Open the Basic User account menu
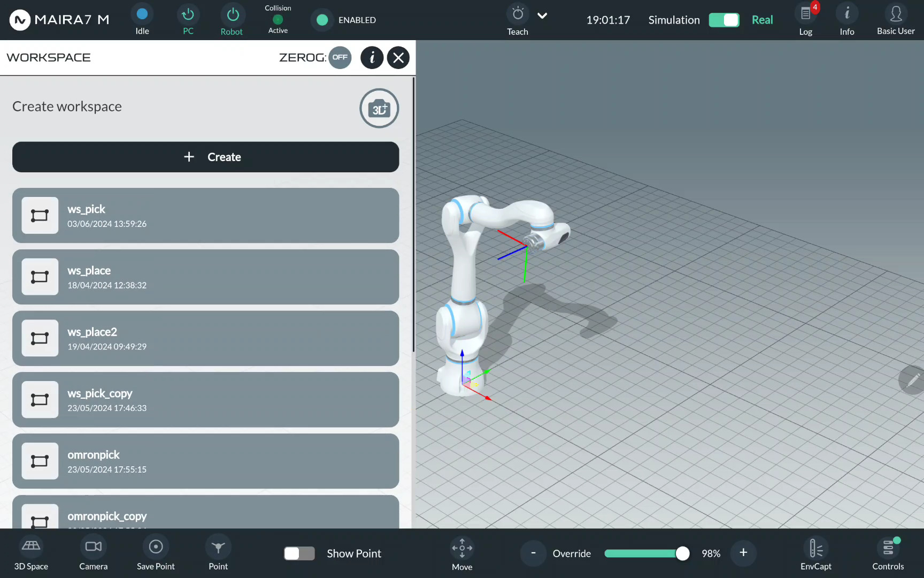Viewport: 924px width, 578px height. coord(896,20)
